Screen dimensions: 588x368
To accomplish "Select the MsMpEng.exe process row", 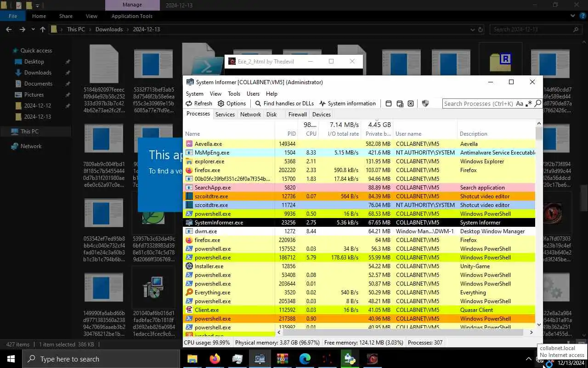I will tap(359, 153).
